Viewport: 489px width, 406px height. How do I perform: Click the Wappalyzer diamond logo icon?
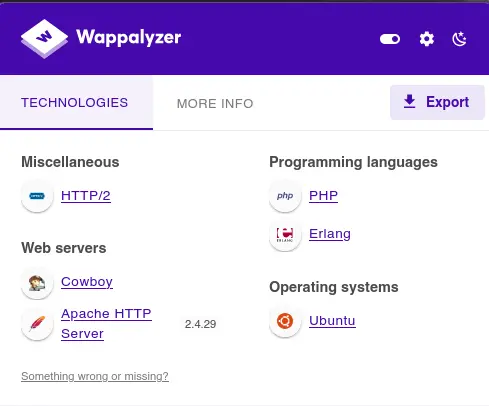coord(44,39)
